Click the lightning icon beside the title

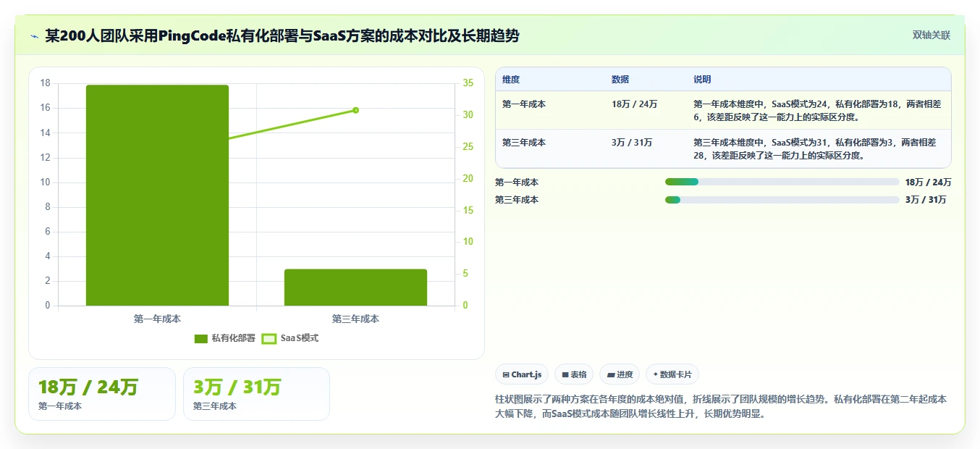[34, 36]
